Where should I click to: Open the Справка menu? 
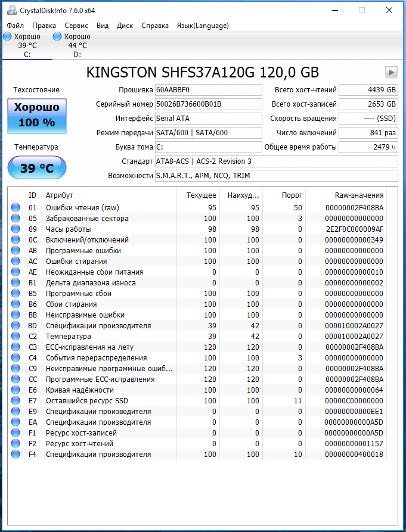click(155, 26)
